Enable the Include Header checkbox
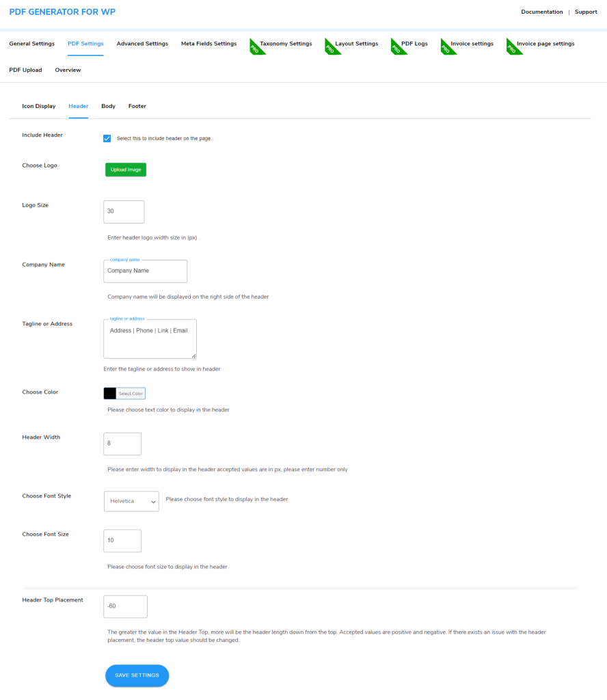The height and width of the screenshot is (700, 607). click(x=107, y=138)
